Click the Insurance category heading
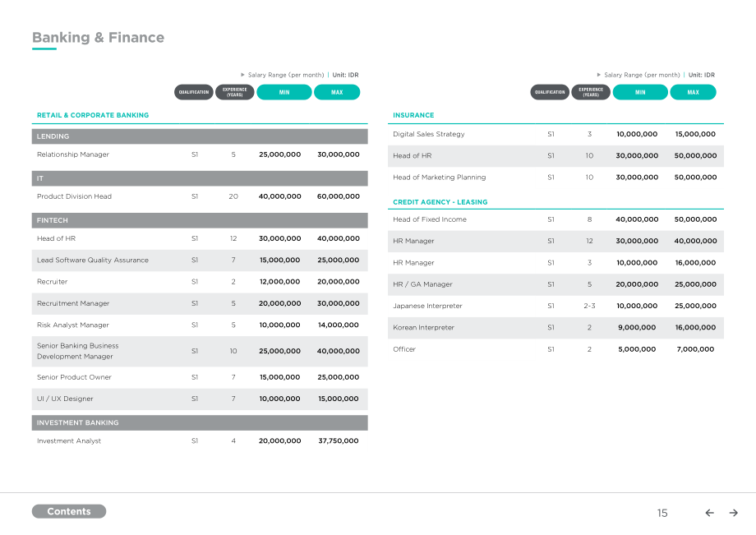Viewport: 756px width, 535px height. pyautogui.click(x=413, y=115)
